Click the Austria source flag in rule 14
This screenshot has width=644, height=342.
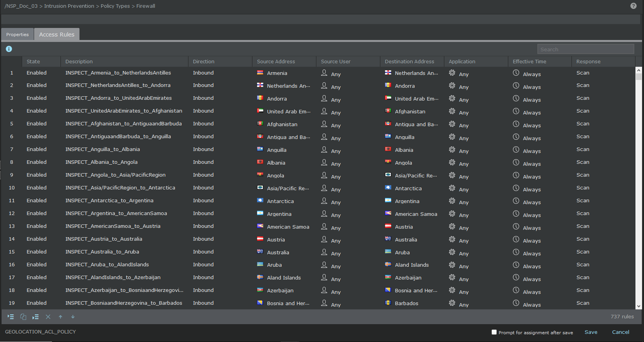[x=260, y=239]
